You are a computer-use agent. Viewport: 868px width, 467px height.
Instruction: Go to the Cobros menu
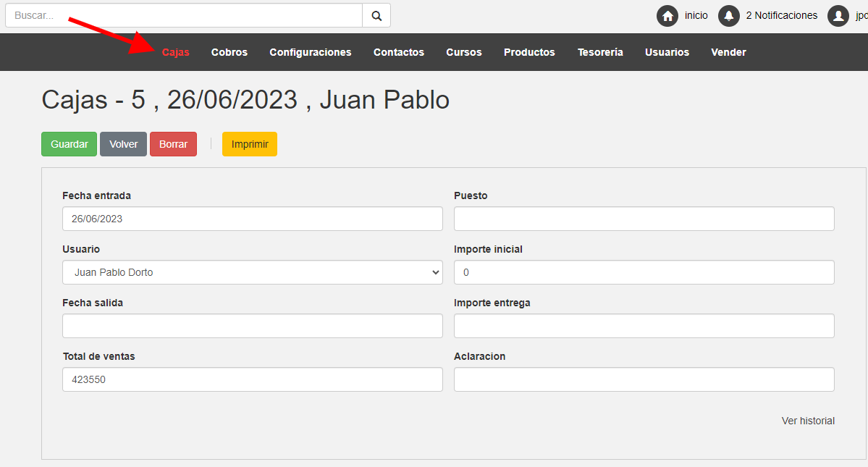point(229,52)
